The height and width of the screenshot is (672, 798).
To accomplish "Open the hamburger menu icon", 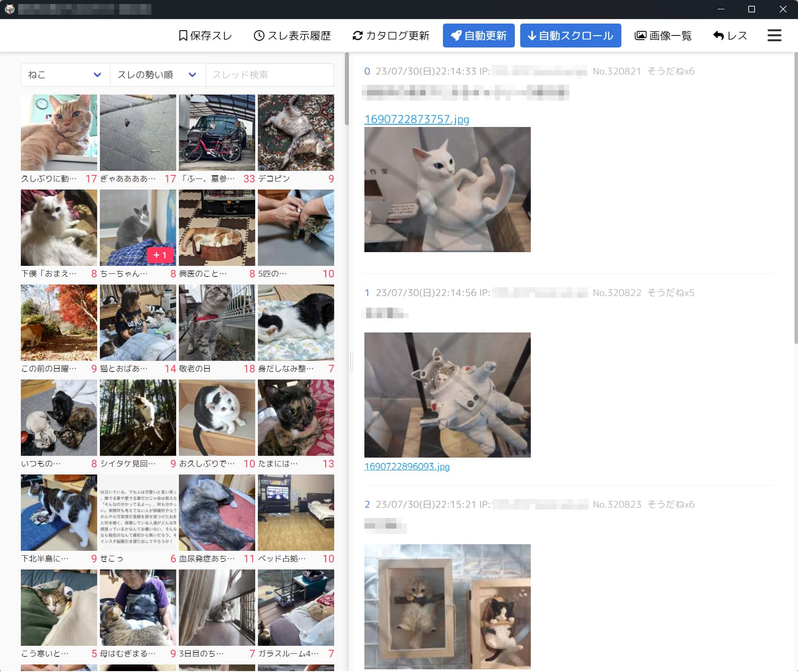I will (x=774, y=36).
